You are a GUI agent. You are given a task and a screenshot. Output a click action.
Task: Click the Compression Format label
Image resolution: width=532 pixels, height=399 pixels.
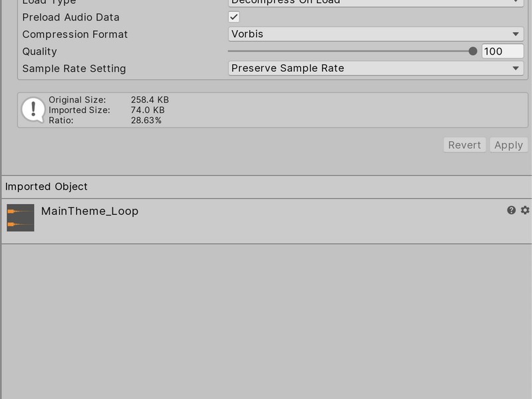(x=75, y=34)
